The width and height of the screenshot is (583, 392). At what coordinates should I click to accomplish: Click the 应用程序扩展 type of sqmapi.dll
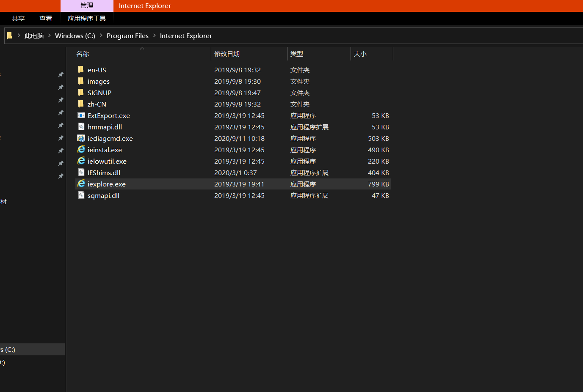309,196
